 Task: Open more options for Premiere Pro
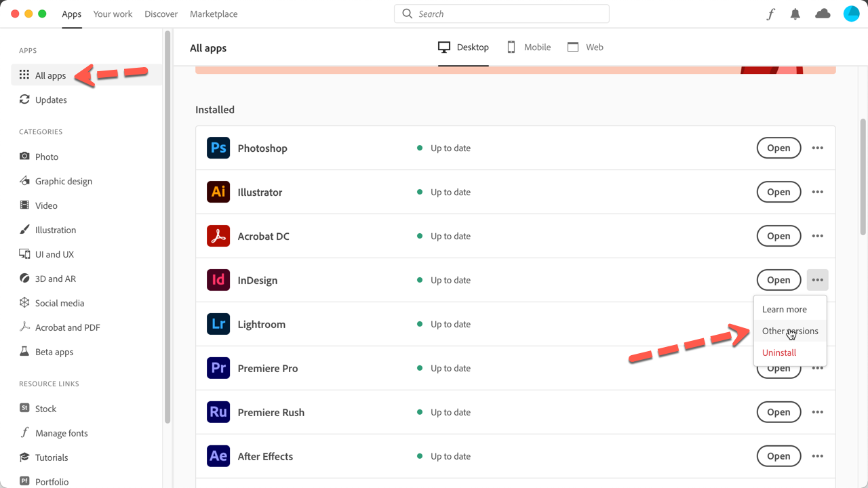pos(817,369)
